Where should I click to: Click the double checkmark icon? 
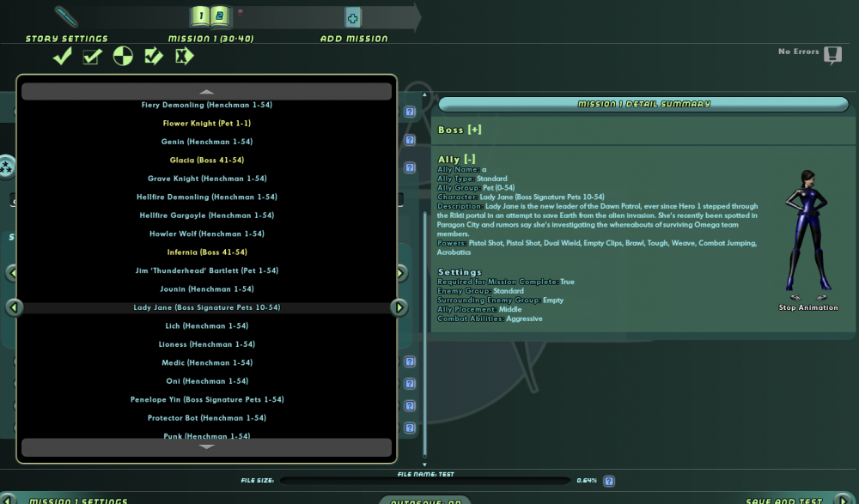coord(154,56)
